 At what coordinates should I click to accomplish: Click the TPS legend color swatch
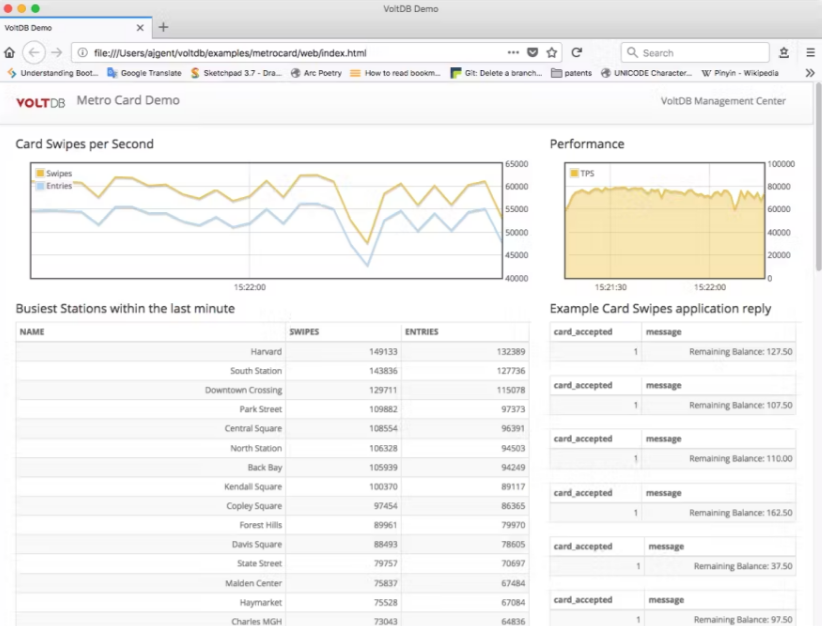tap(575, 173)
